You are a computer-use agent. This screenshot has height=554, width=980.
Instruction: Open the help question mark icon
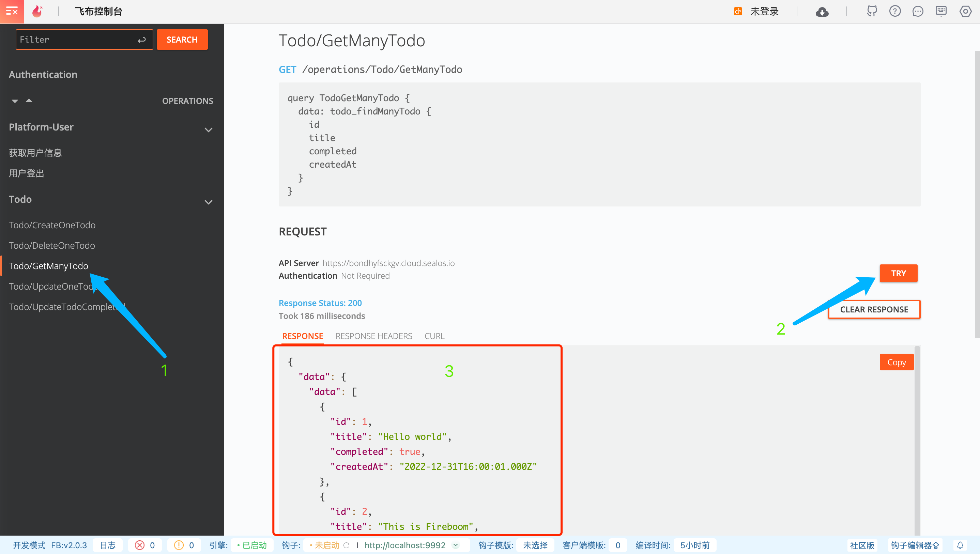895,12
